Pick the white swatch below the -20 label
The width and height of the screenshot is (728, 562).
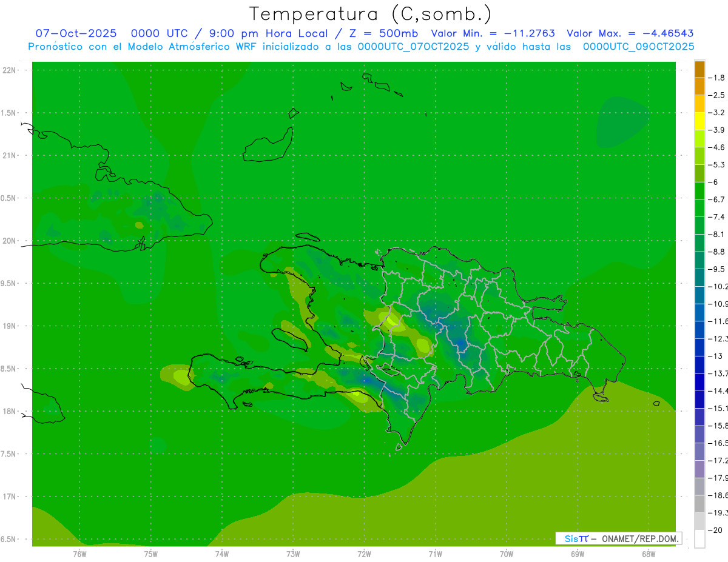pyautogui.click(x=699, y=538)
